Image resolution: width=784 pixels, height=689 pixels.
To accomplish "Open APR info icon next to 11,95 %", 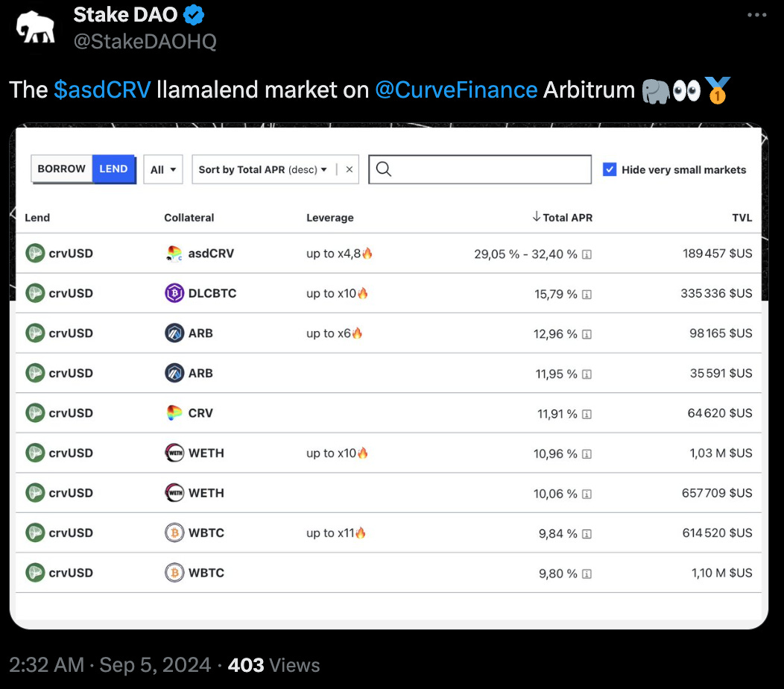I will click(x=587, y=374).
